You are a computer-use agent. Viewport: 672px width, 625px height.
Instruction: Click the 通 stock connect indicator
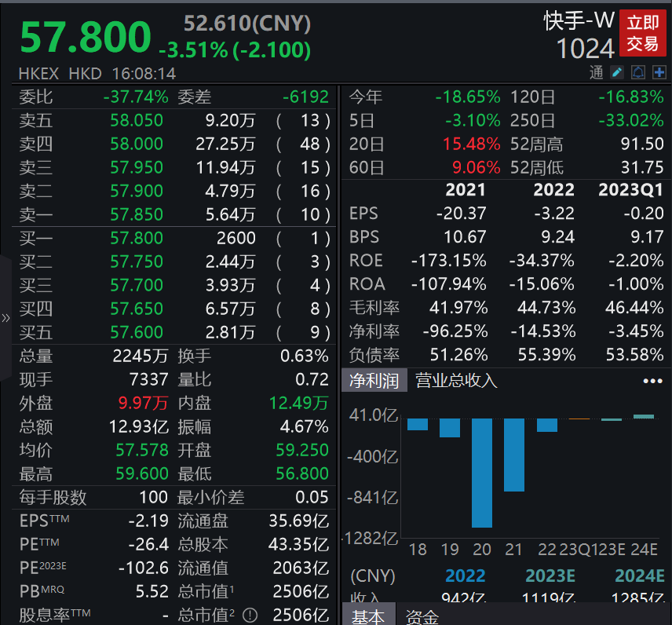(597, 73)
